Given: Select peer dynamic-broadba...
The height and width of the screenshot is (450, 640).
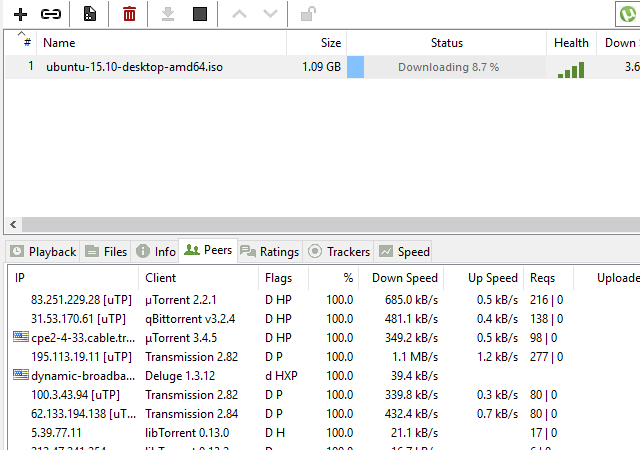Looking at the screenshot, I should click(x=83, y=376).
